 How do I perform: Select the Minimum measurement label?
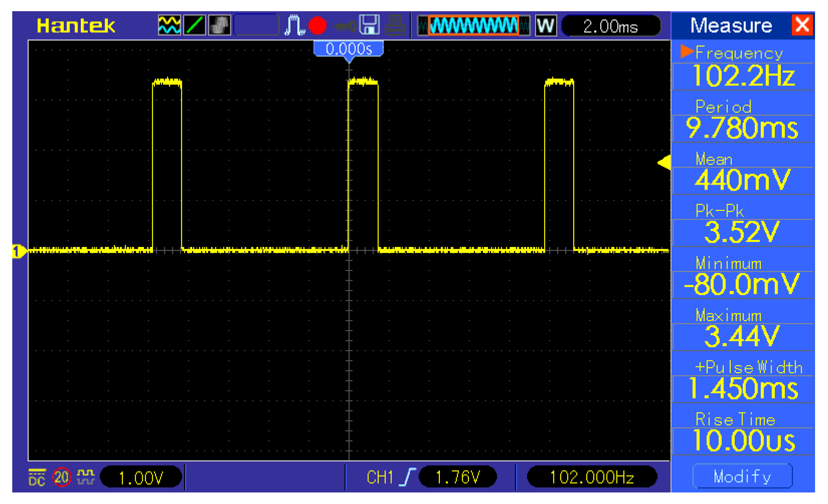[728, 263]
